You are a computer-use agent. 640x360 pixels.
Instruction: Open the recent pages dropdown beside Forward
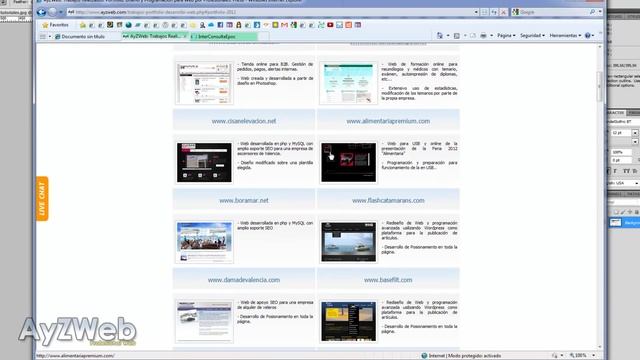(x=61, y=13)
